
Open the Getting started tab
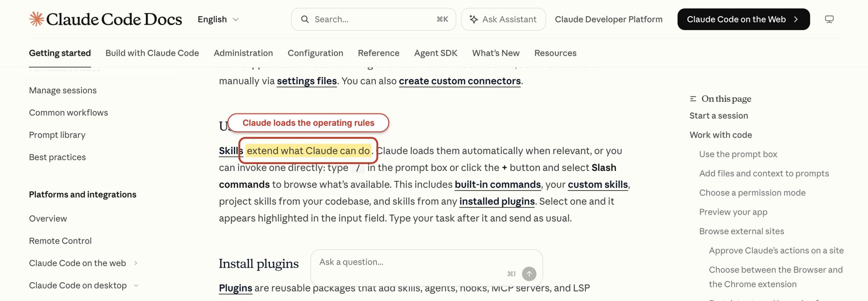coord(60,53)
